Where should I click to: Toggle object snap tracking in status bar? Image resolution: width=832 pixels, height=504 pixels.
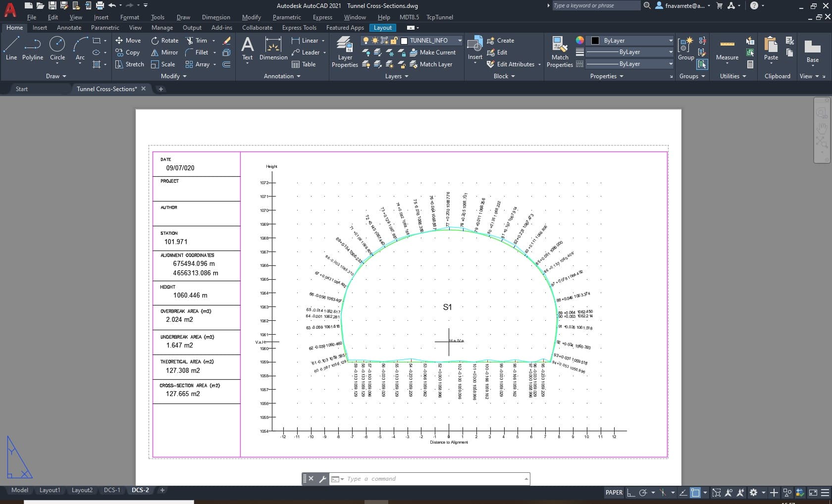pos(683,493)
